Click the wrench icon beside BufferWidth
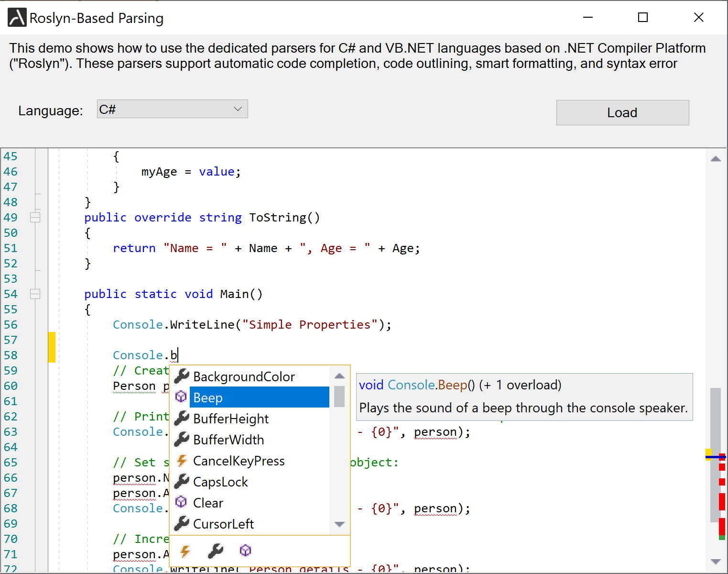Image resolution: width=728 pixels, height=574 pixels. 182,440
